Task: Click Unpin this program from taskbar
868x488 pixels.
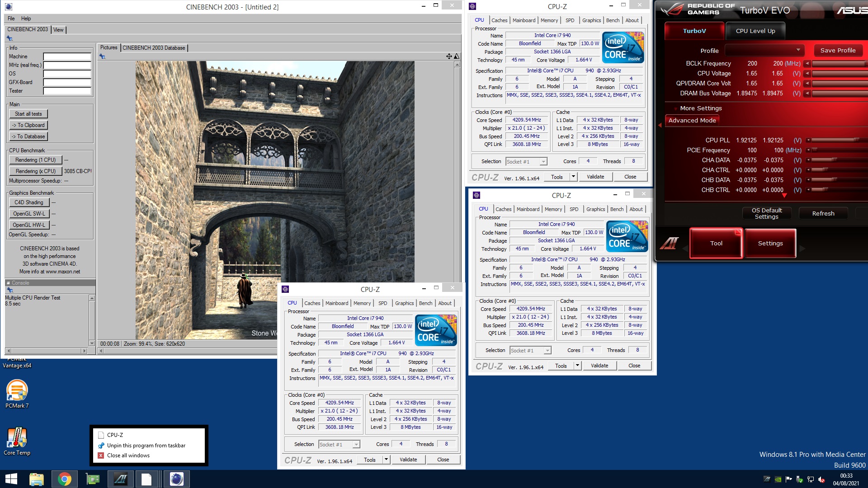Action: (x=146, y=446)
